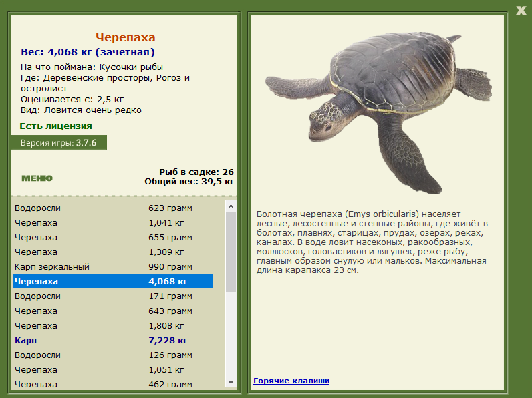
Task: Click the На что поймана: Кусочки рыбы line
Action: point(92,67)
